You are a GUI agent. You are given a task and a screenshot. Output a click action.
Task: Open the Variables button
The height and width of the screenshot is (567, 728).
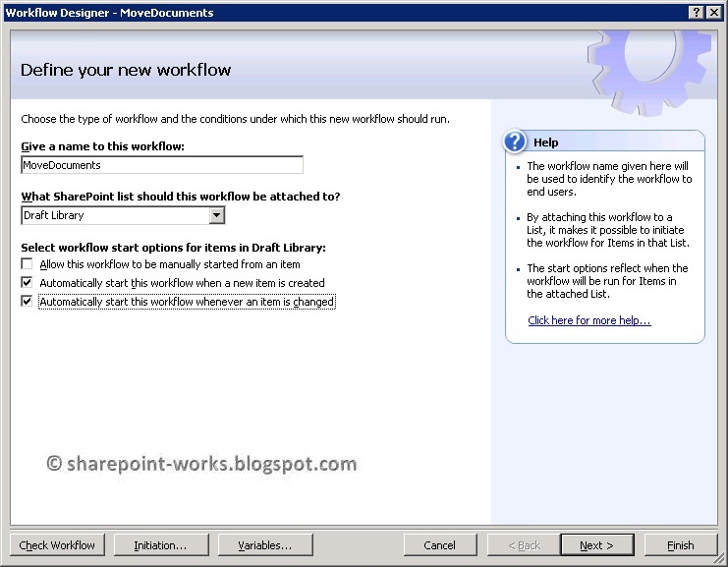point(265,544)
